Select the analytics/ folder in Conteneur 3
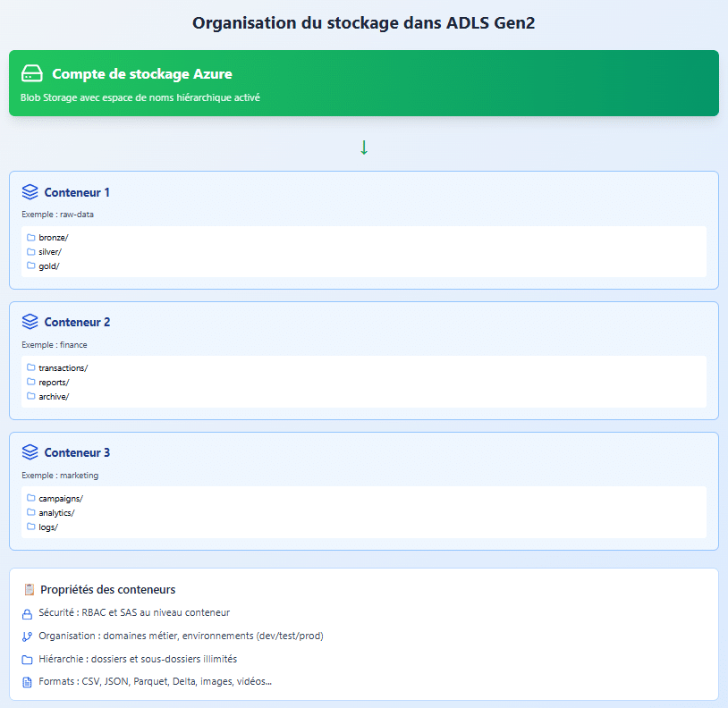Image resolution: width=728 pixels, height=708 pixels. click(55, 513)
